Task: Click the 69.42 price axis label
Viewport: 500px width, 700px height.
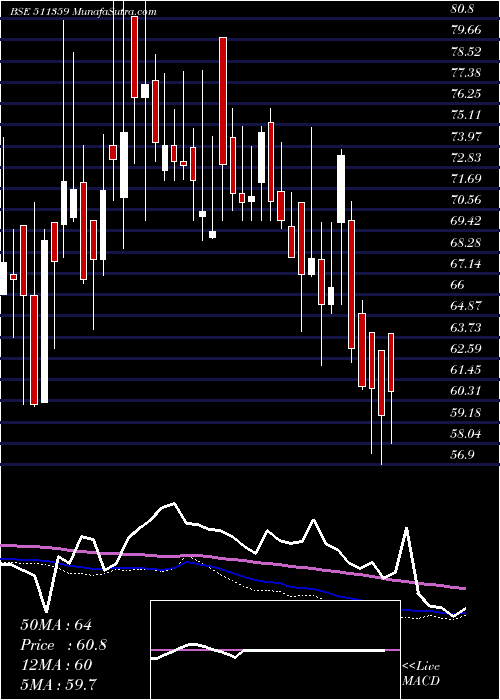Action: tap(466, 221)
